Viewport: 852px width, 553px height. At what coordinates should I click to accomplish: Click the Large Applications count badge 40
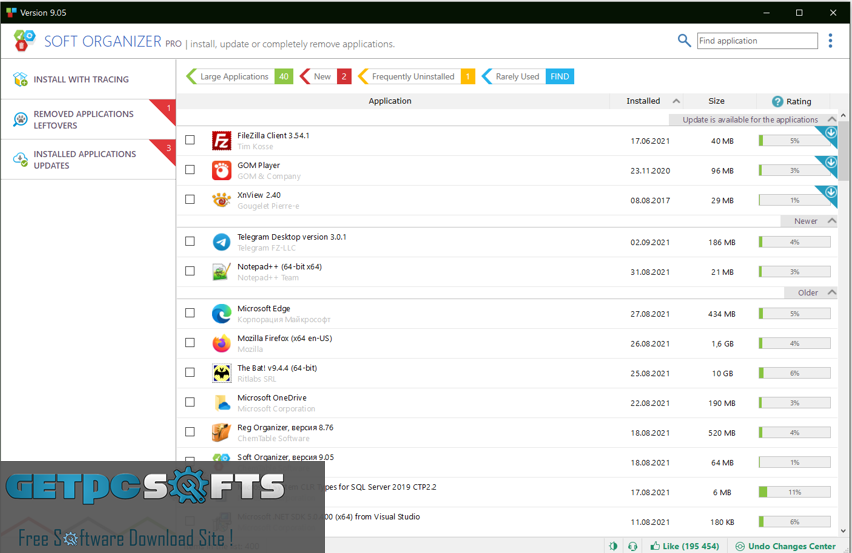click(x=284, y=77)
